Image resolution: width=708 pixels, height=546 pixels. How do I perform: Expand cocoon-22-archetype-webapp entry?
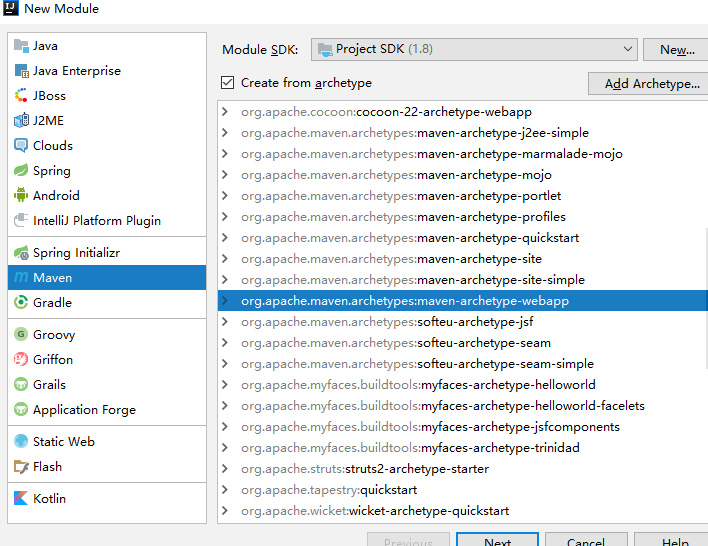[225, 112]
